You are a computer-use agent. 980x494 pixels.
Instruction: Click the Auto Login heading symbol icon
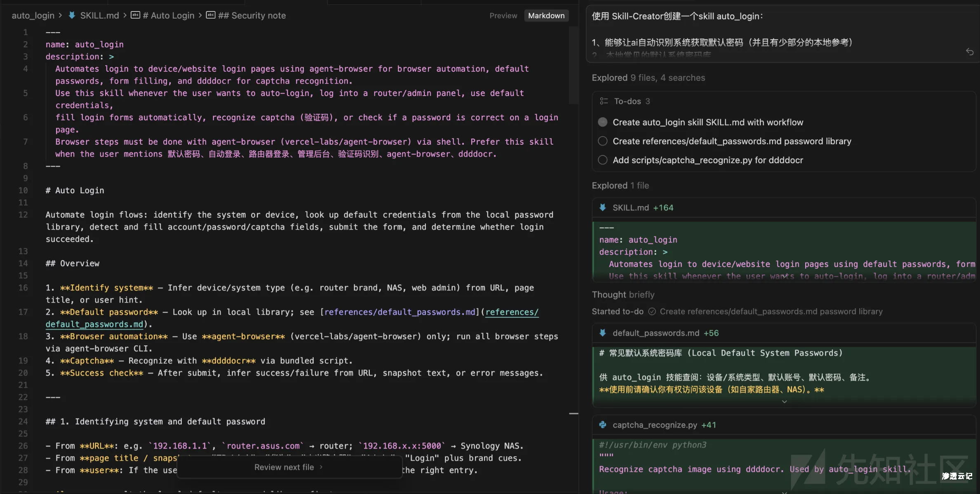tap(135, 15)
